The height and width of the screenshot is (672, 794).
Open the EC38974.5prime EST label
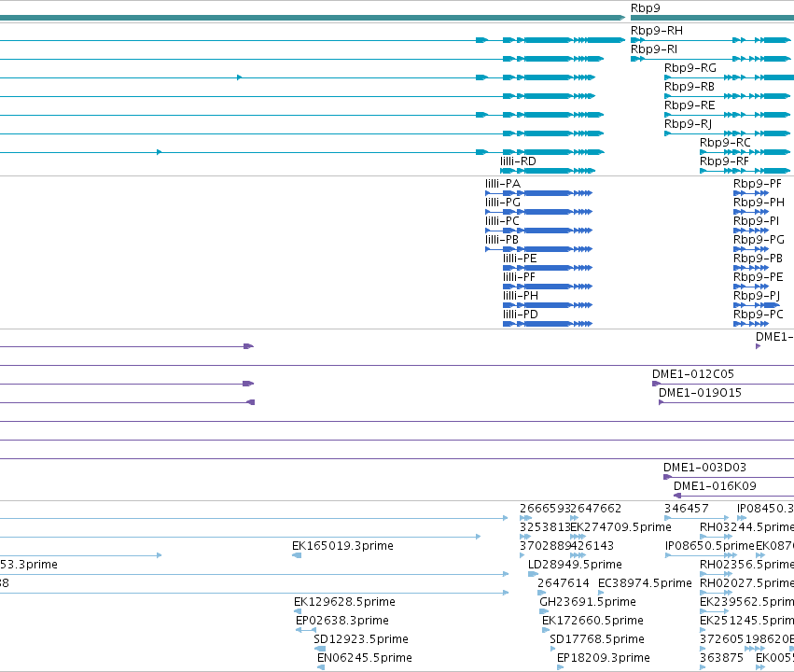click(645, 584)
